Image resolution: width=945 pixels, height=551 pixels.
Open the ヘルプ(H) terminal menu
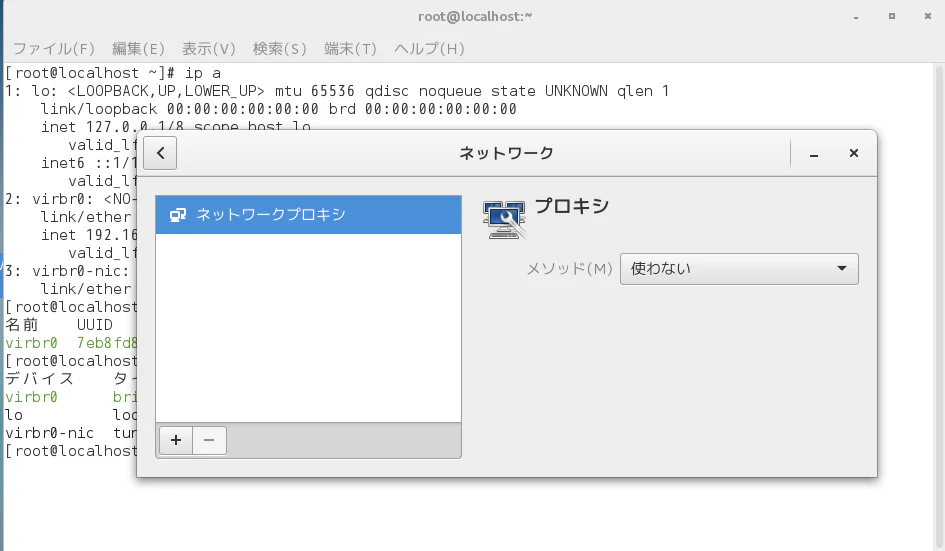pyautogui.click(x=429, y=49)
